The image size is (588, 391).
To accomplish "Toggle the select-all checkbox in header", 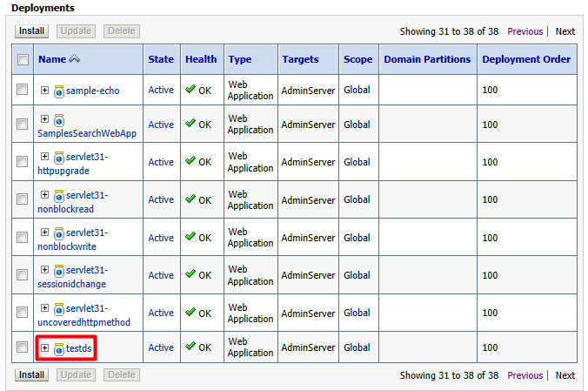I will 23,59.
